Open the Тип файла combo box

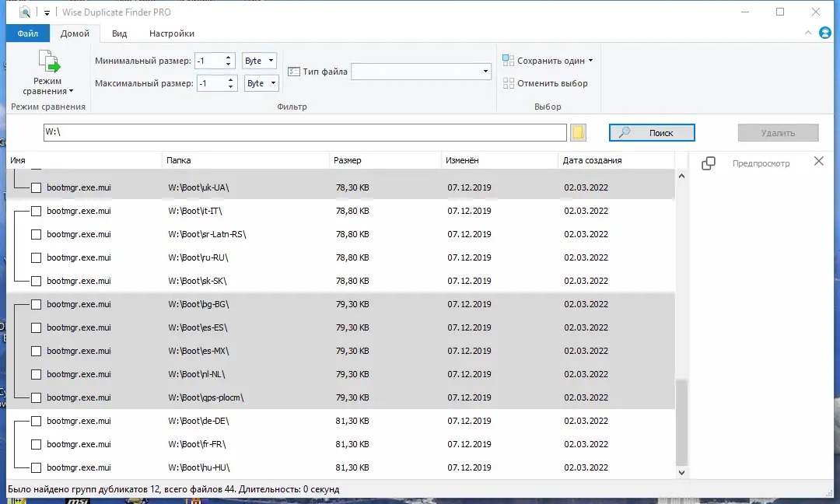click(x=421, y=72)
